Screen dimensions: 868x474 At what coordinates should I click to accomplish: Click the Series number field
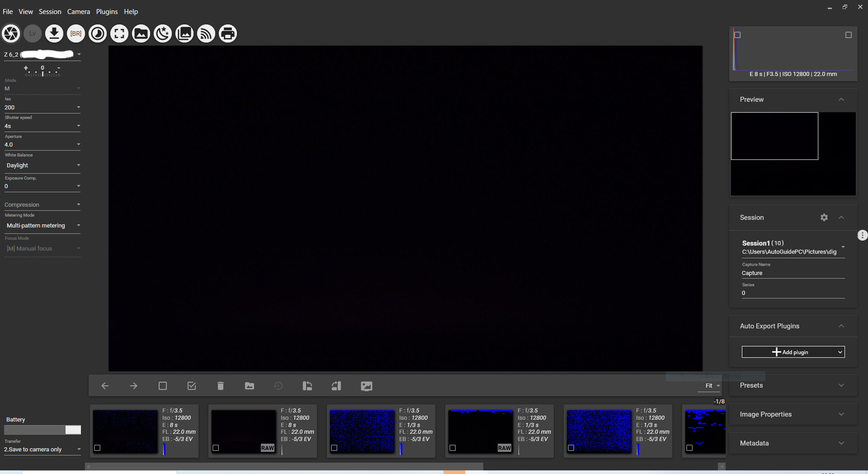793,293
